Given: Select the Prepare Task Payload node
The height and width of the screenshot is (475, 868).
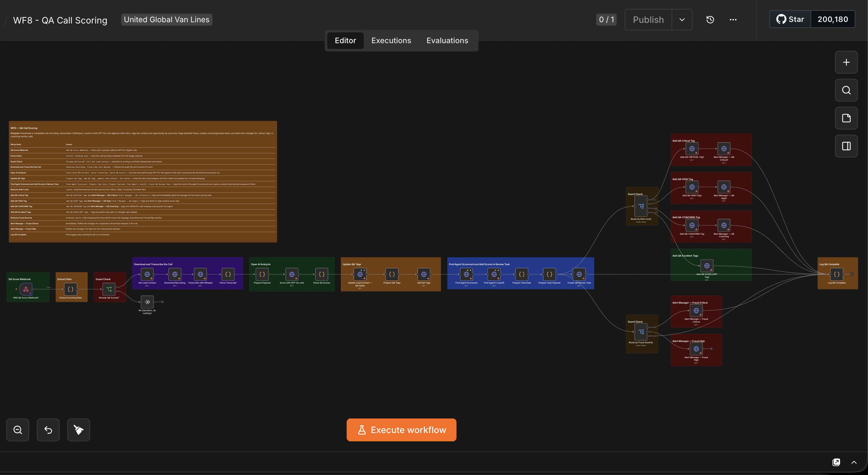Looking at the screenshot, I should pos(549,274).
